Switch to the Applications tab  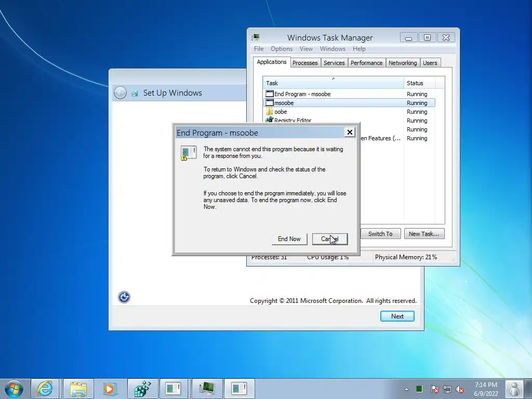[271, 62]
